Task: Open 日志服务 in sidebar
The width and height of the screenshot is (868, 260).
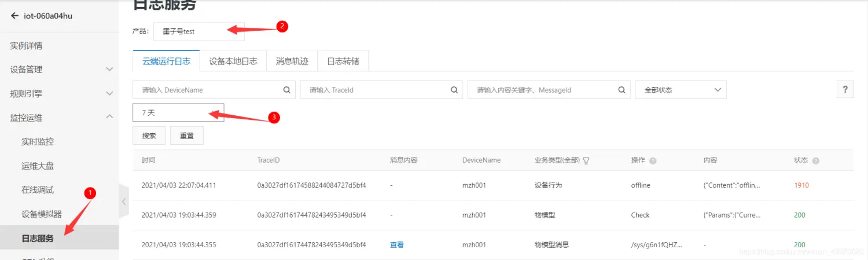Action: click(x=59, y=238)
